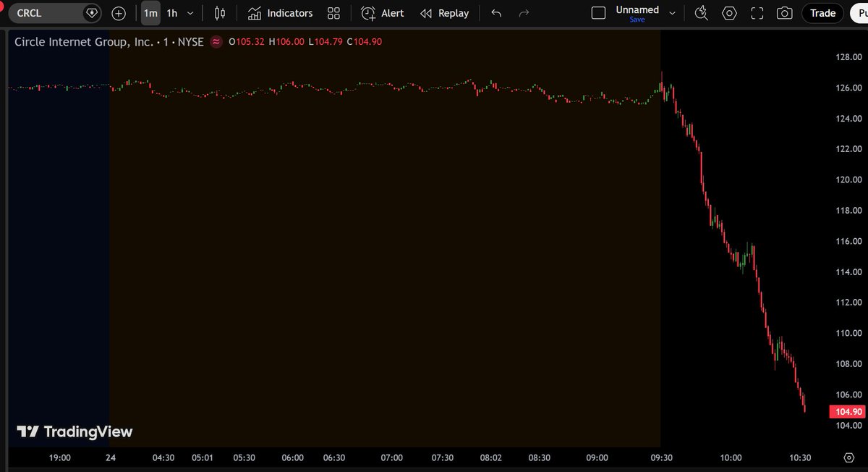This screenshot has width=868, height=472.
Task: Click the red data status icon beside NYSE
Action: pyautogui.click(x=216, y=42)
